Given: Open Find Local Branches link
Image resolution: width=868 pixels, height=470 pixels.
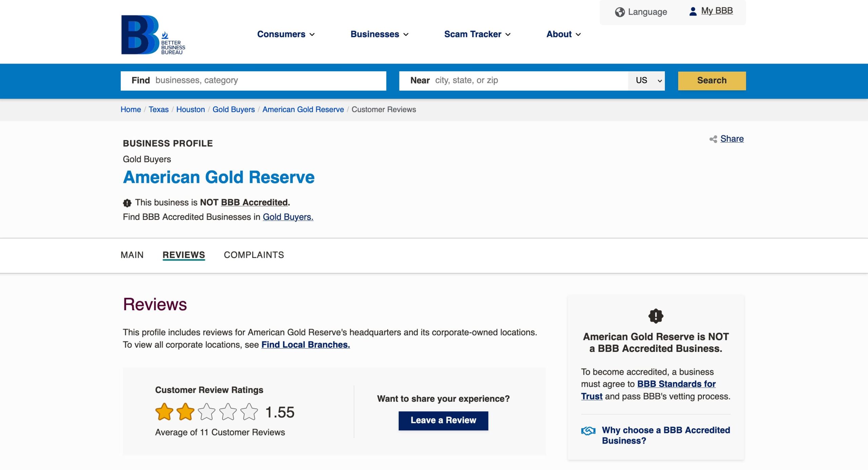Looking at the screenshot, I should tap(305, 345).
